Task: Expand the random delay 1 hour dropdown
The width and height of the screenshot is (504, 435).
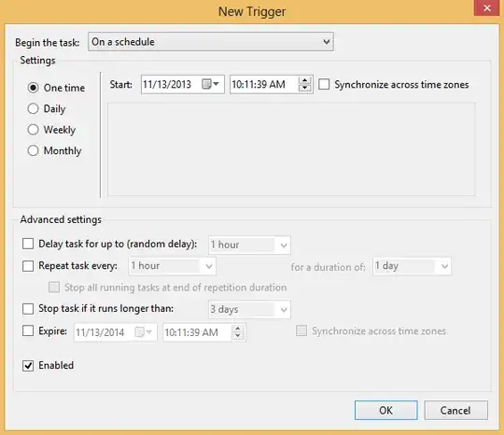Action: pyautogui.click(x=249, y=245)
